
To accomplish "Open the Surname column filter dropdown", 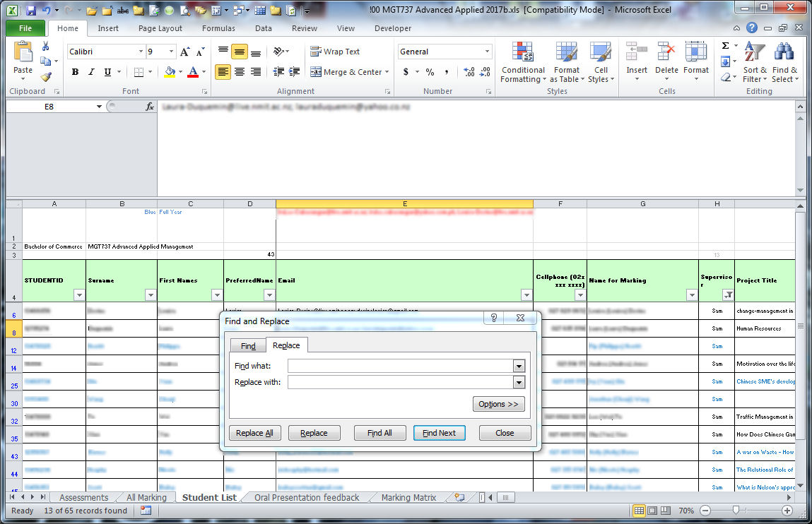I will 151,294.
